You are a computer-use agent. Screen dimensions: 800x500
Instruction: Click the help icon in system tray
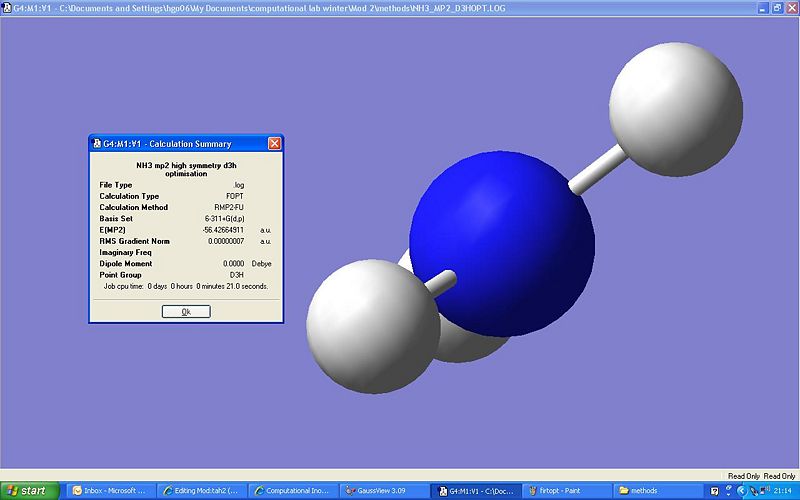716,491
